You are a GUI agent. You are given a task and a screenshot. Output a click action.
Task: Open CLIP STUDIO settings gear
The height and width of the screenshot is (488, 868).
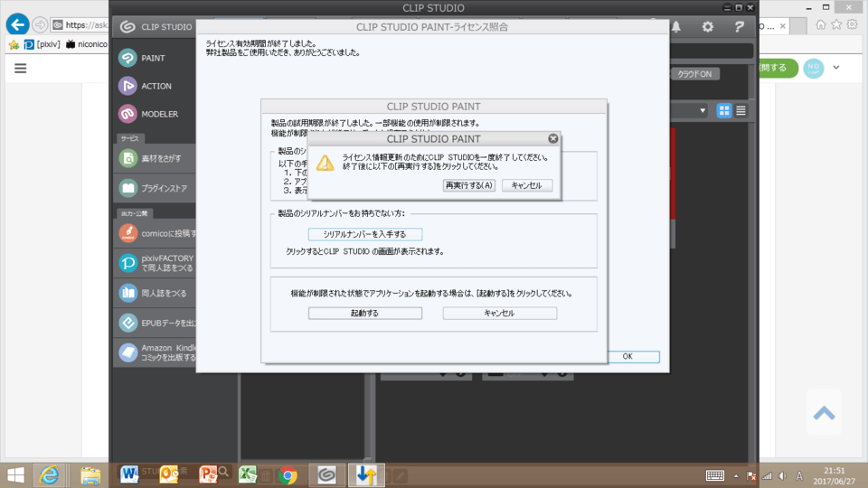[x=708, y=27]
